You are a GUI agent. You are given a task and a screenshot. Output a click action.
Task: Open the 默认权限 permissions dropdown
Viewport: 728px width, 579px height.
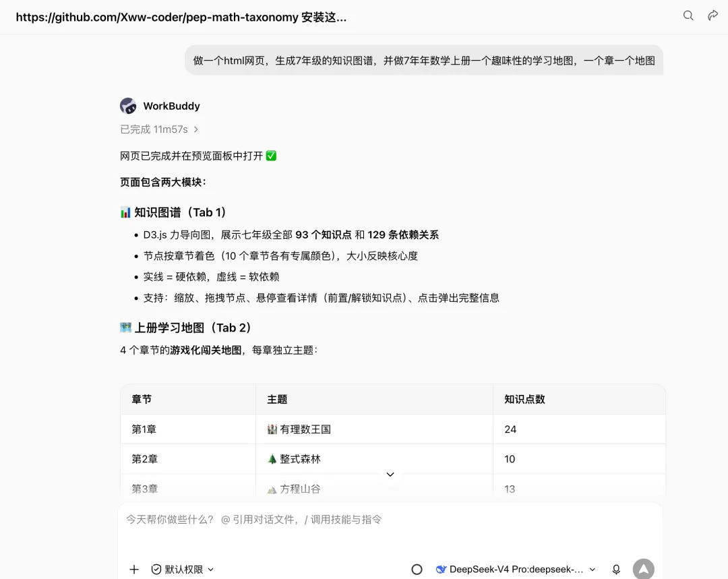click(183, 570)
